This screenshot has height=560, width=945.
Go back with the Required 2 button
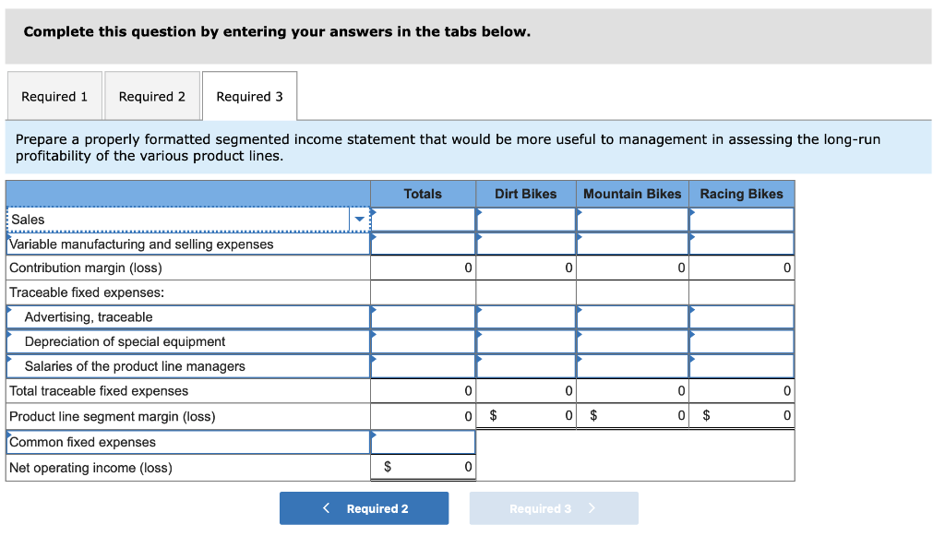click(364, 508)
